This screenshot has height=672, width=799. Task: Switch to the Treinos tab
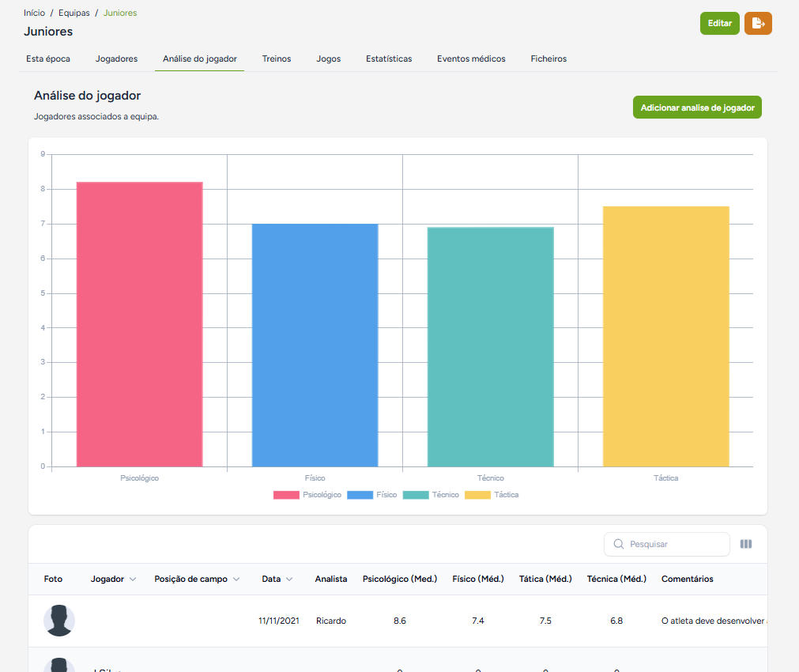coord(277,59)
